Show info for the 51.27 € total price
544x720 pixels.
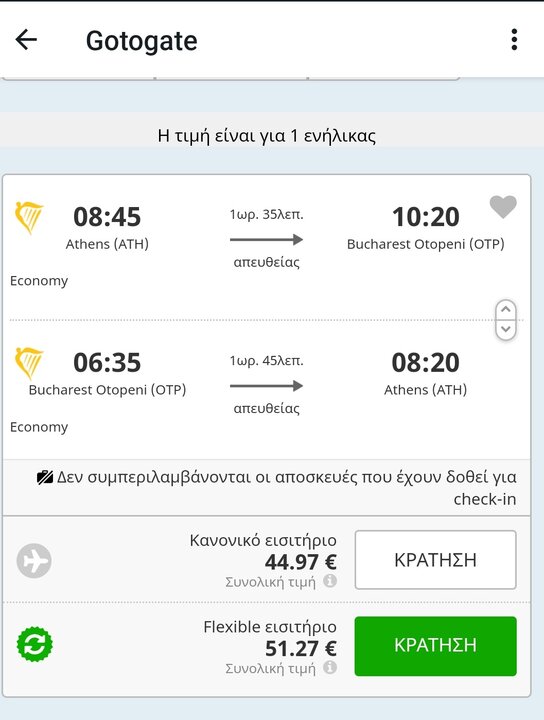point(330,667)
